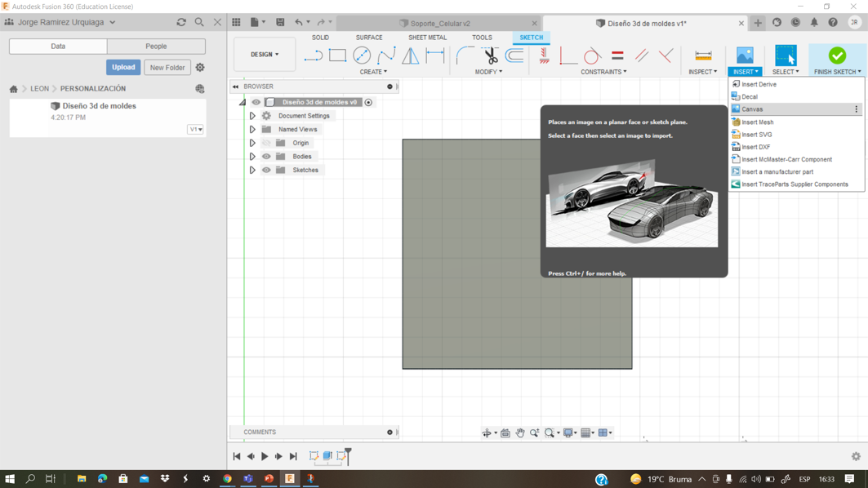Show the Origin folder via eye icon
This screenshot has height=488, width=868.
(266, 143)
